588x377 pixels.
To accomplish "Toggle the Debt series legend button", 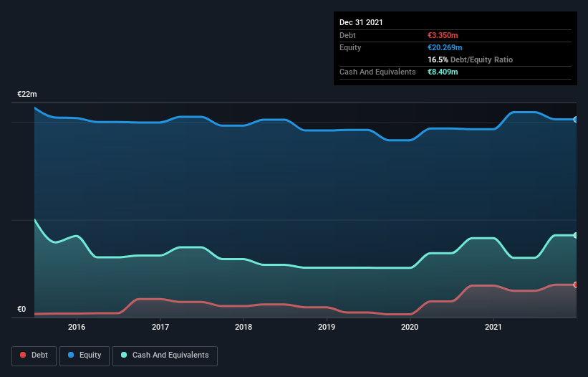I will coord(34,355).
